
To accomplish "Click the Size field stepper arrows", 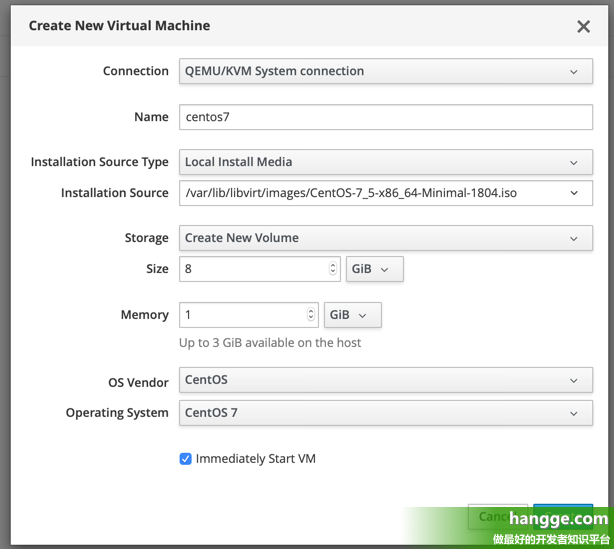I will [333, 269].
